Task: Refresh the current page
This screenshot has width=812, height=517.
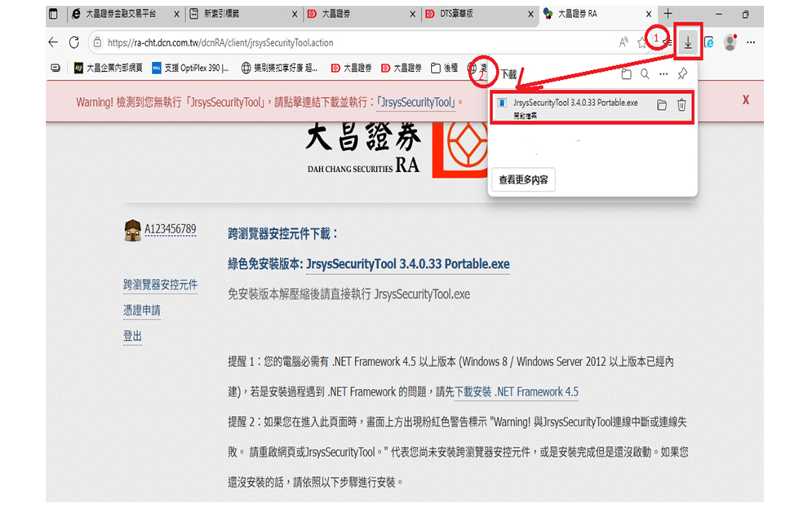Action: click(74, 42)
